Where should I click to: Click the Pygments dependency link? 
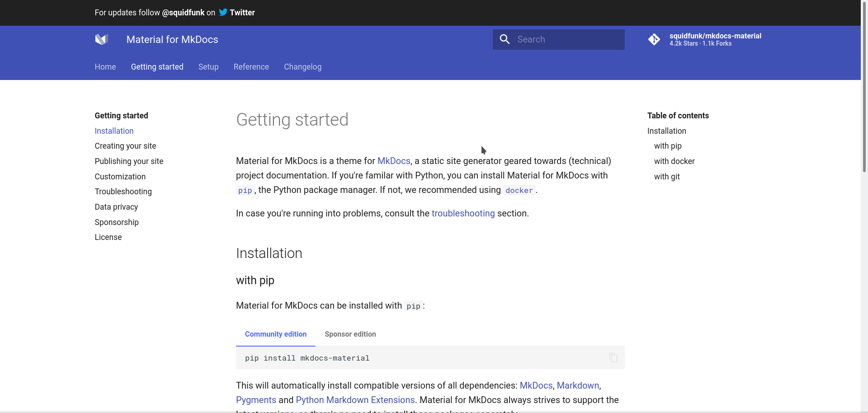pos(256,400)
